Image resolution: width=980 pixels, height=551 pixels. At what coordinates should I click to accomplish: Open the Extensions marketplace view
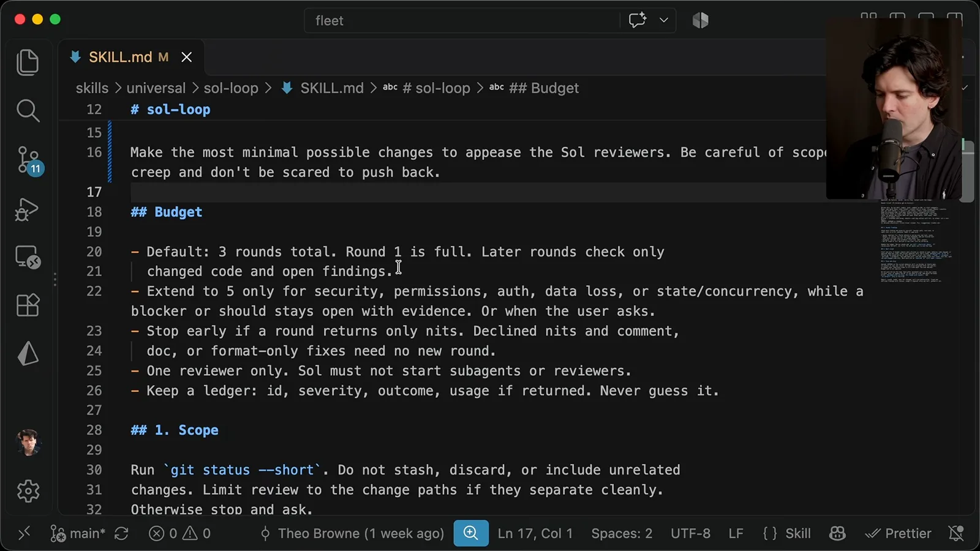point(28,305)
